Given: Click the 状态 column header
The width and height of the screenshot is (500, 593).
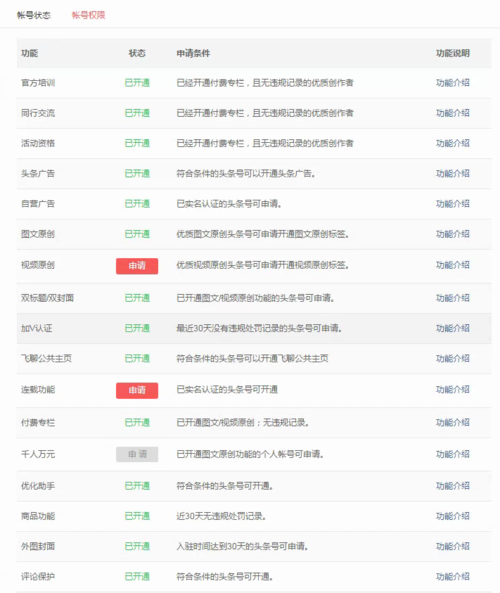Looking at the screenshot, I should 137,53.
